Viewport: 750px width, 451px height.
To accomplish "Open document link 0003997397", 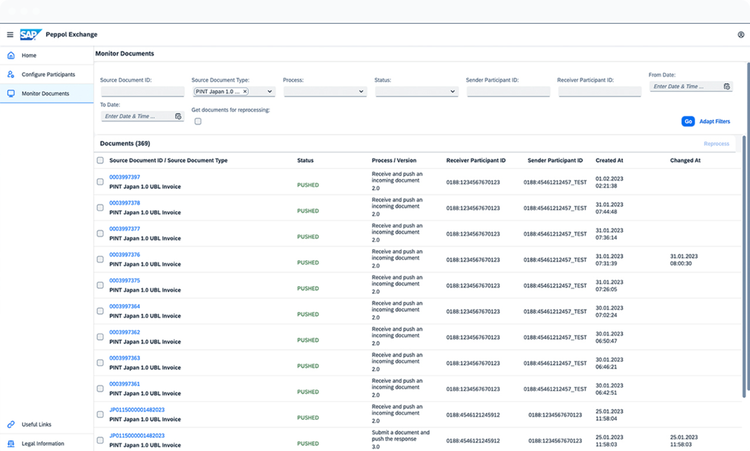I will point(124,177).
